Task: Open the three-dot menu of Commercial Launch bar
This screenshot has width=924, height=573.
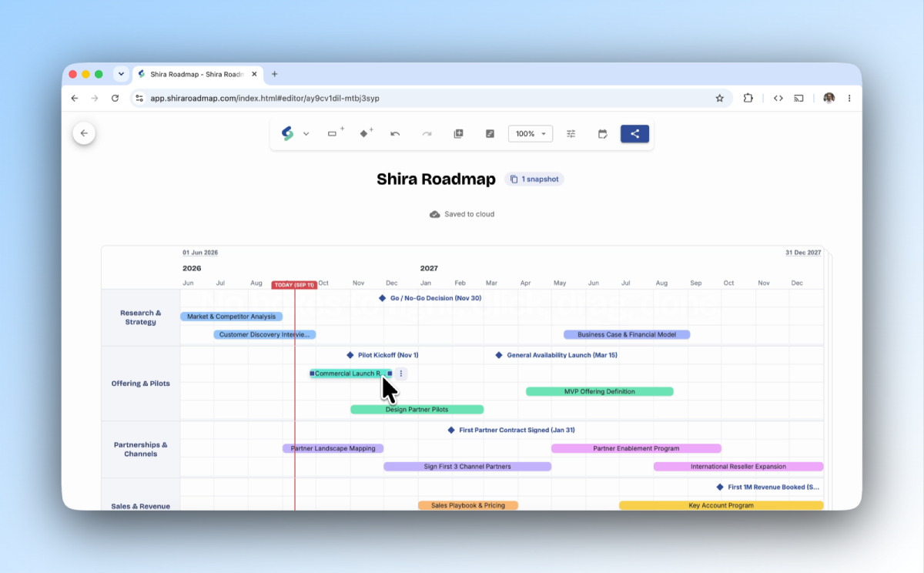Action: [x=401, y=374]
